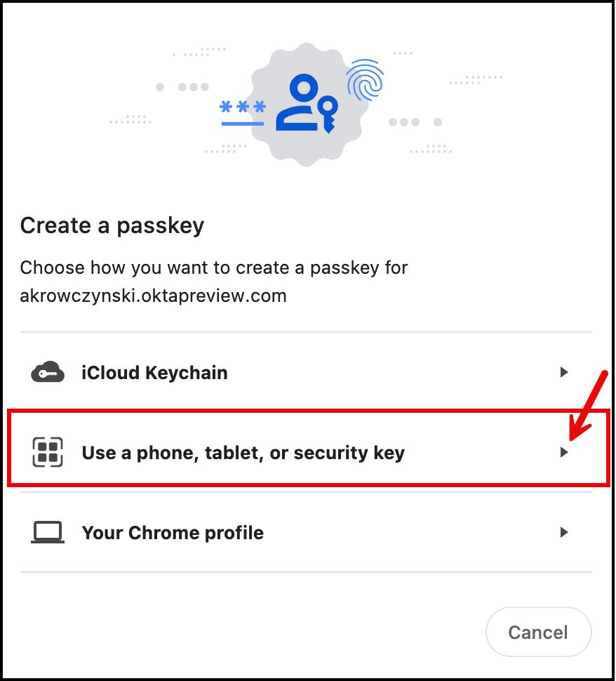This screenshot has width=616, height=681.
Task: Click the 'Choose how you want' description line
Action: pos(213,267)
